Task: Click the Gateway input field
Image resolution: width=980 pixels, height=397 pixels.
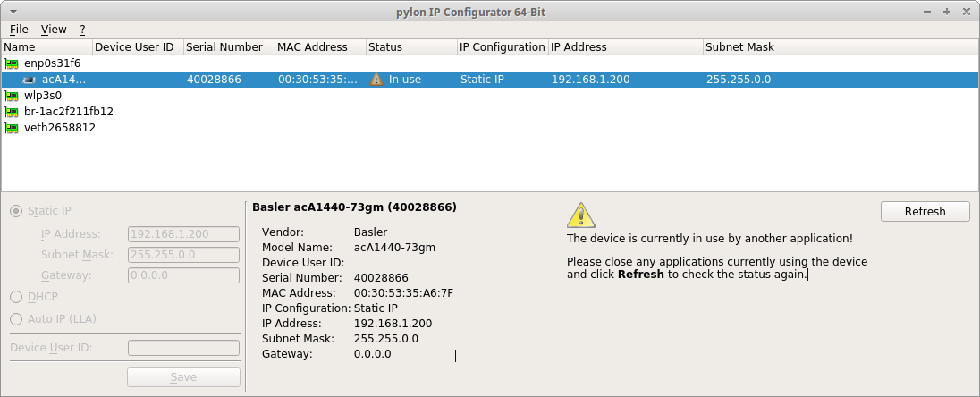Action: pyautogui.click(x=184, y=275)
